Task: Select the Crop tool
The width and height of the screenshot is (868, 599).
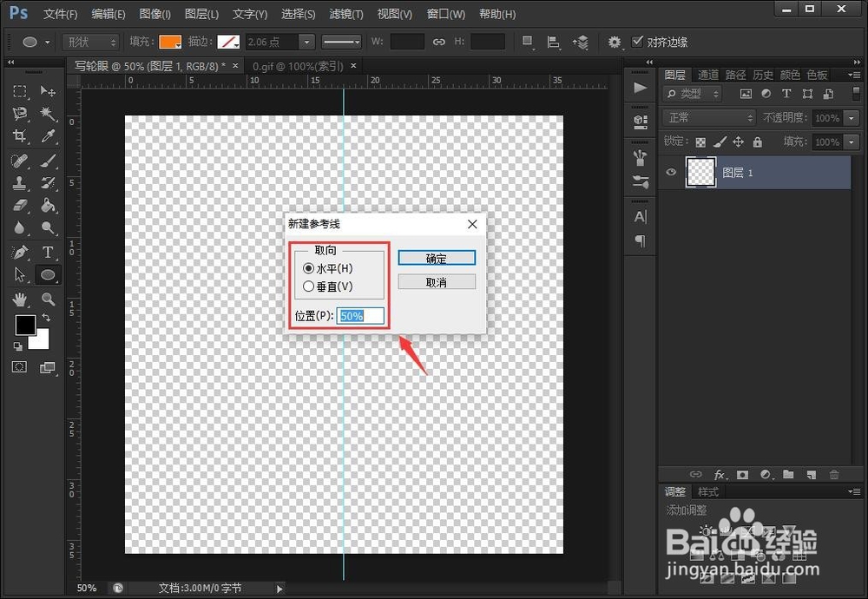Action: coord(20,136)
